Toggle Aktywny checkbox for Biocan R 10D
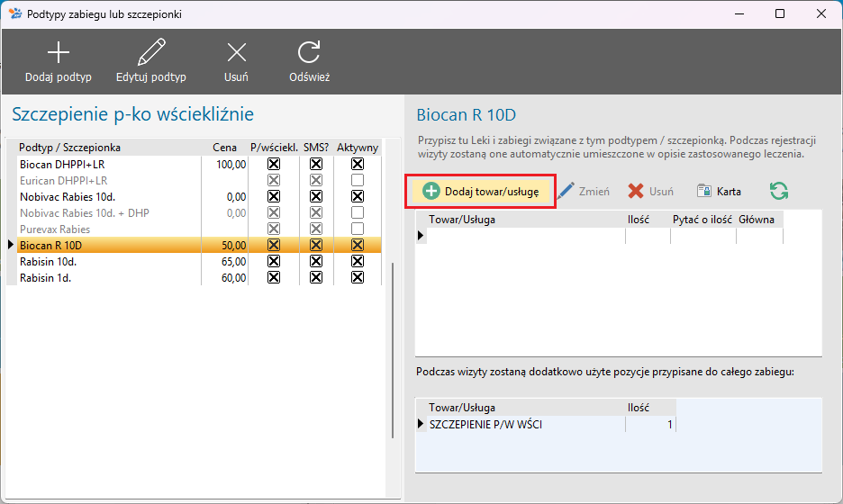This screenshot has width=843, height=504. [358, 245]
